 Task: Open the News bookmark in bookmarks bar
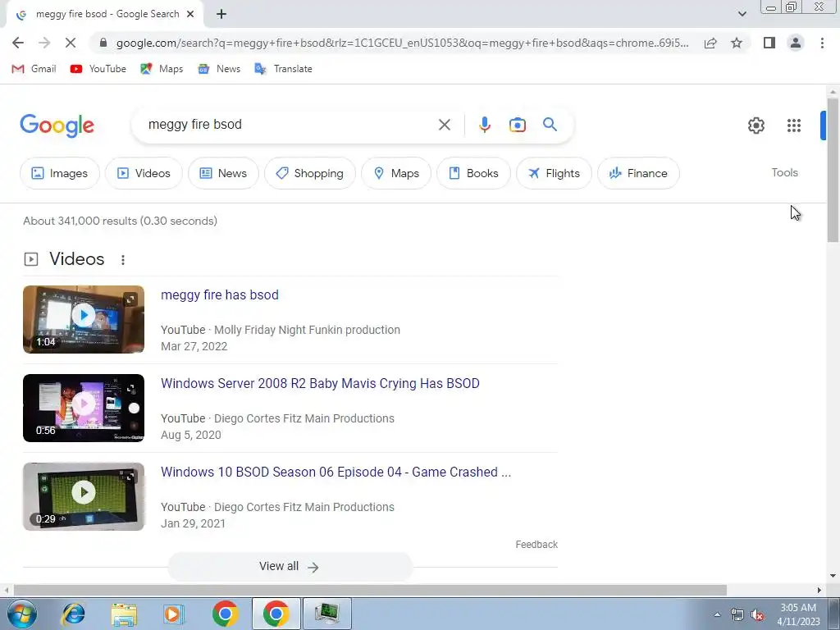coord(218,69)
